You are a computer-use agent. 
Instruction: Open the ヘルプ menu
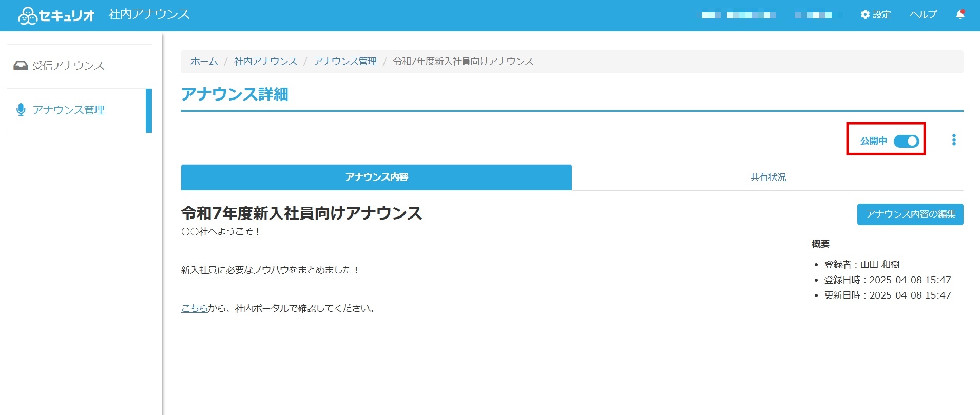pos(923,15)
